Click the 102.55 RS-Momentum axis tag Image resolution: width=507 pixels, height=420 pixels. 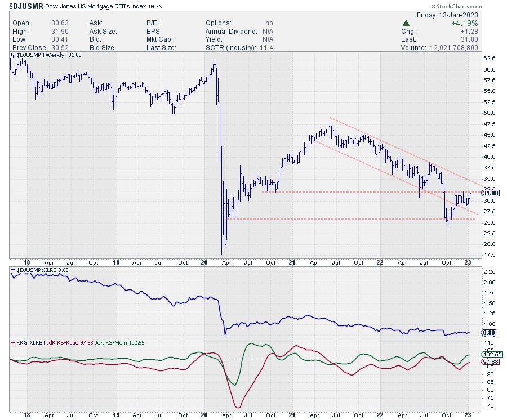pyautogui.click(x=492, y=355)
